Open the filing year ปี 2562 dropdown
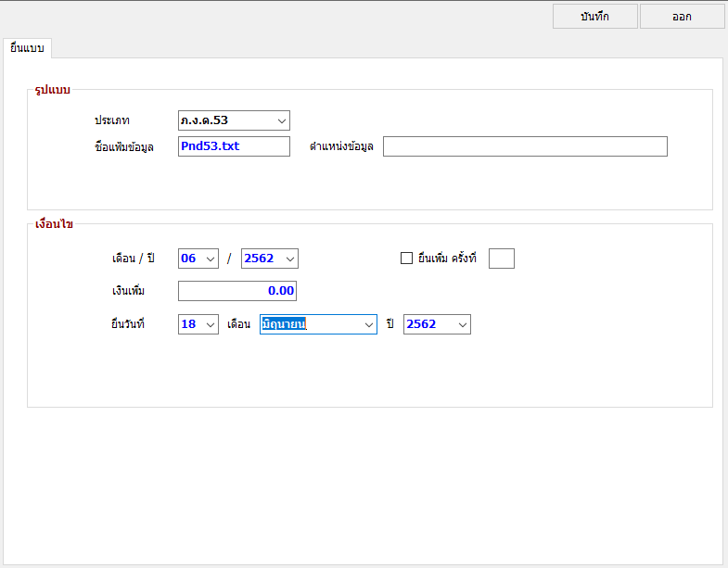Viewport: 728px width, 568px height. pyautogui.click(x=437, y=324)
